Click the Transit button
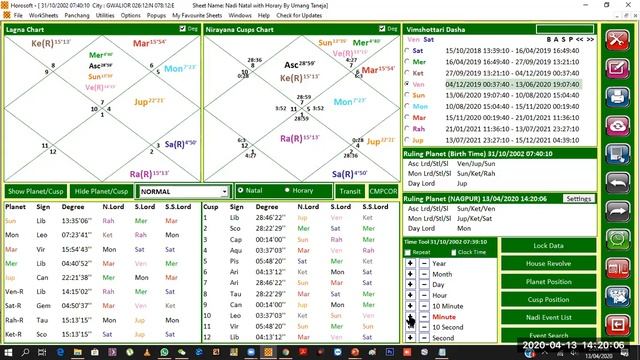Screen dimensions: 640x360 tap(350, 191)
